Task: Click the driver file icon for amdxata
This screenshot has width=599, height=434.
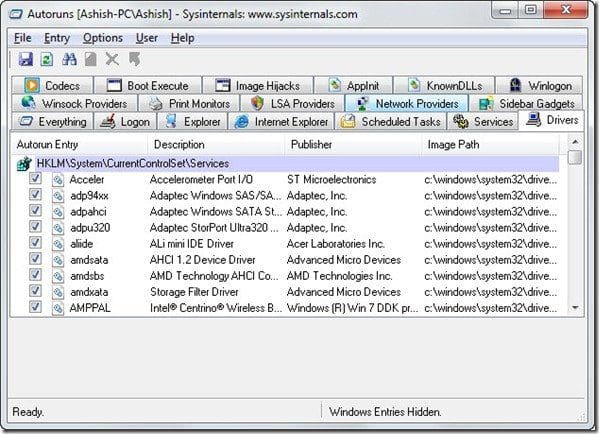Action: coord(58,292)
